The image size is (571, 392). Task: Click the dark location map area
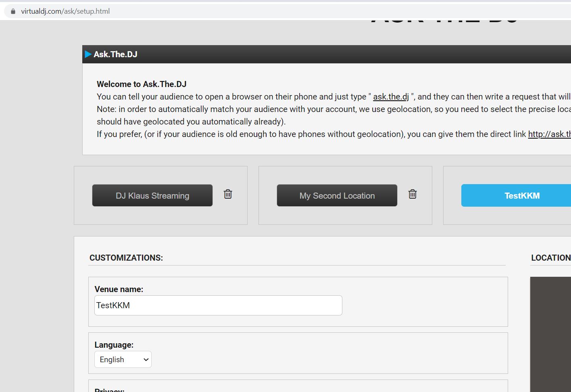click(550, 334)
